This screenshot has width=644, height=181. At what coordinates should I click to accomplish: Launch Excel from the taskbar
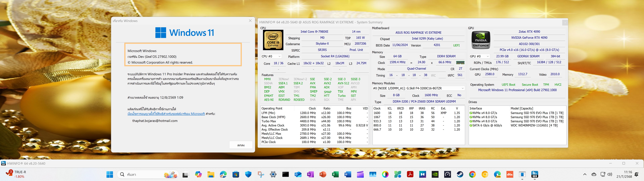click(x=335, y=174)
